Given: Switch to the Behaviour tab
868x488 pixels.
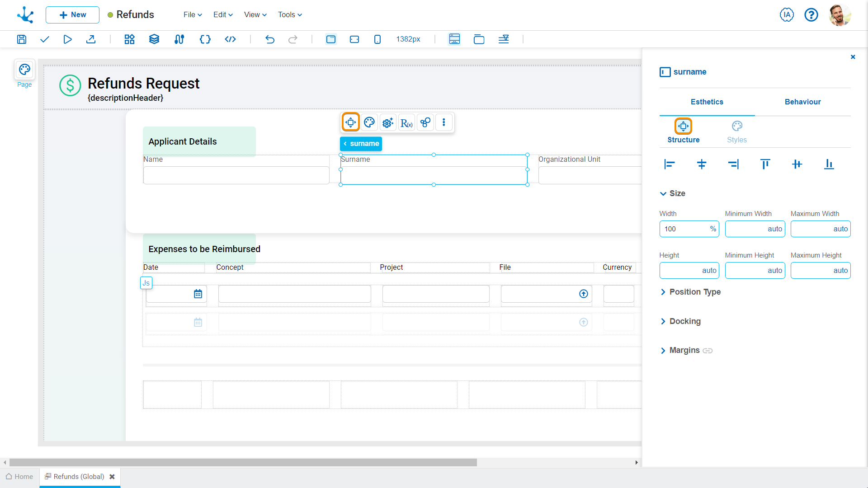Looking at the screenshot, I should coord(802,102).
